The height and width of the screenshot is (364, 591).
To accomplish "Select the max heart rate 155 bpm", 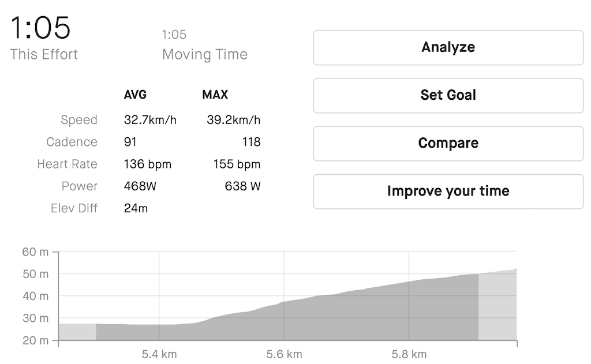I will 237,164.
